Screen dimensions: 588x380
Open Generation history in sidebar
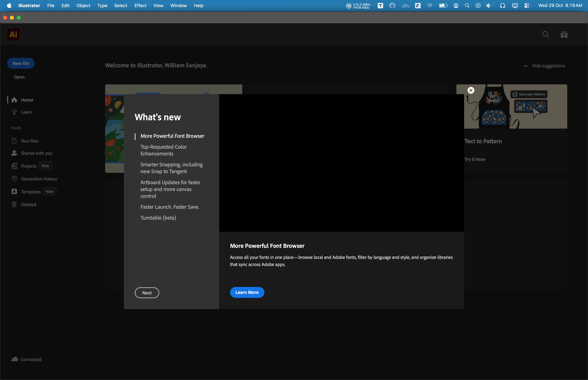pyautogui.click(x=39, y=179)
